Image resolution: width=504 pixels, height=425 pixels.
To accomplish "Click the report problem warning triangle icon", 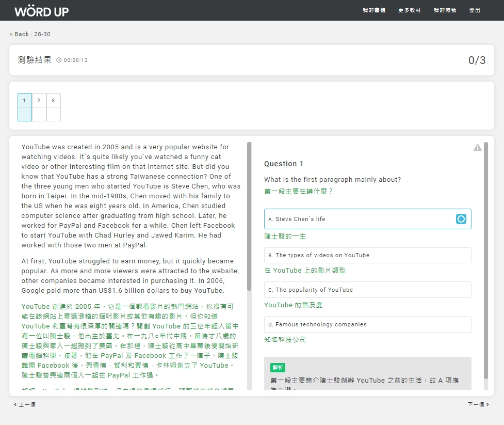I will click(478, 147).
